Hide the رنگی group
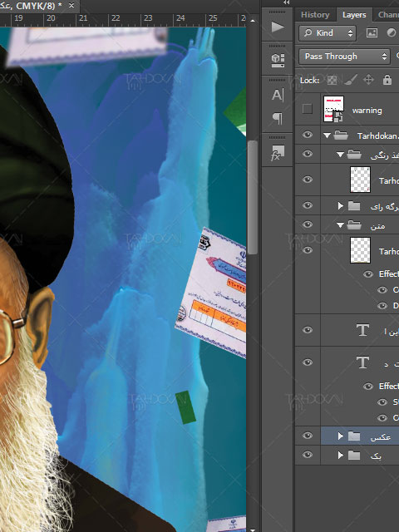The height and width of the screenshot is (532, 399). click(x=308, y=154)
